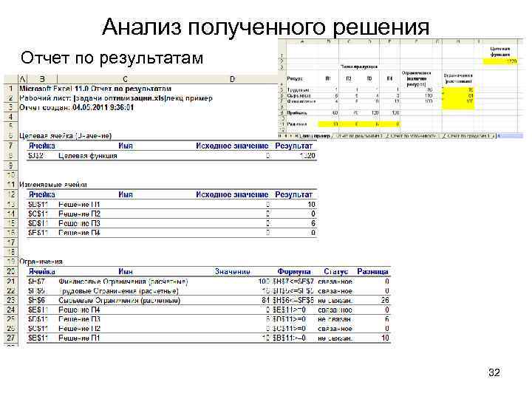Click the horizontal scrollbar in small worksheet
Image resolution: width=532 pixels, height=399 pixels.
(510, 136)
